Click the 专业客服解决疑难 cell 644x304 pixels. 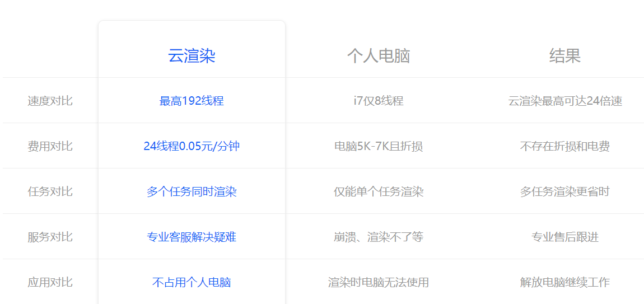point(192,237)
